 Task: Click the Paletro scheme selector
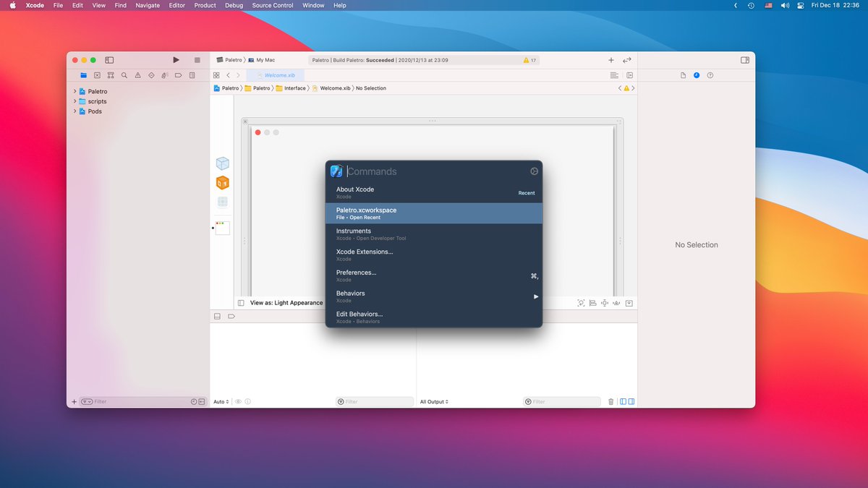[x=229, y=60]
